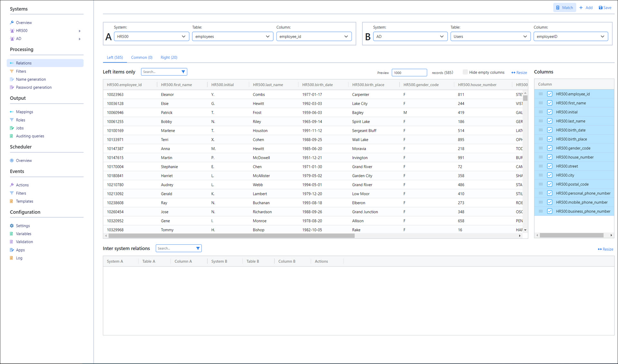Viewport: 618px width, 364px height.
Task: Open System A dropdown showing HR500
Action: click(x=151, y=36)
